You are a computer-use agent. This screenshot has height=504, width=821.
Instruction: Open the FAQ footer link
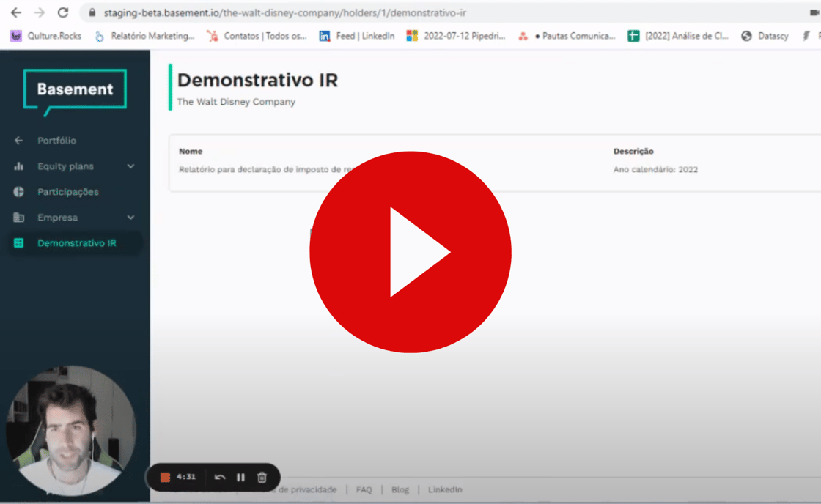point(364,489)
